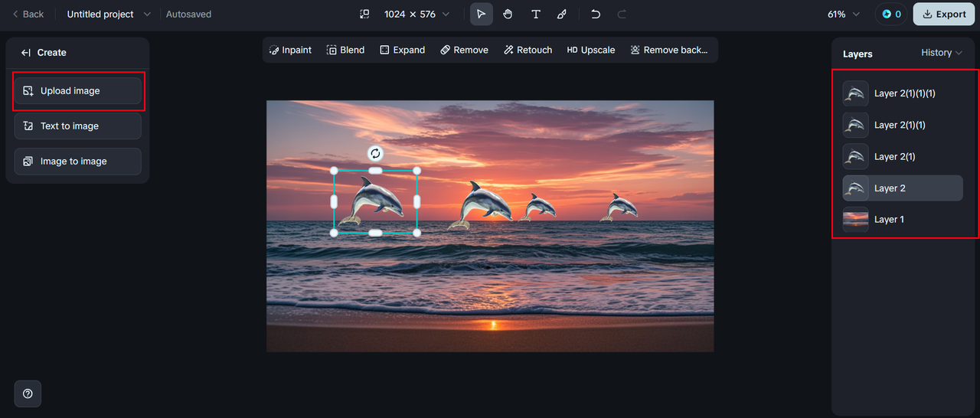Screen dimensions: 980x418
Task: Click the canvas resize icon
Action: [364, 14]
